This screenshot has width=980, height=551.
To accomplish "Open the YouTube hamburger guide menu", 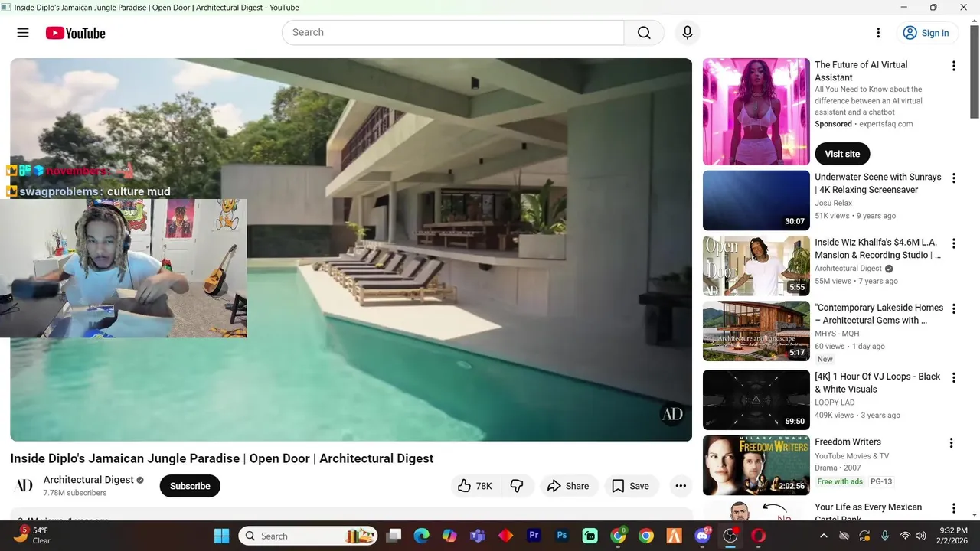I will pyautogui.click(x=23, y=33).
